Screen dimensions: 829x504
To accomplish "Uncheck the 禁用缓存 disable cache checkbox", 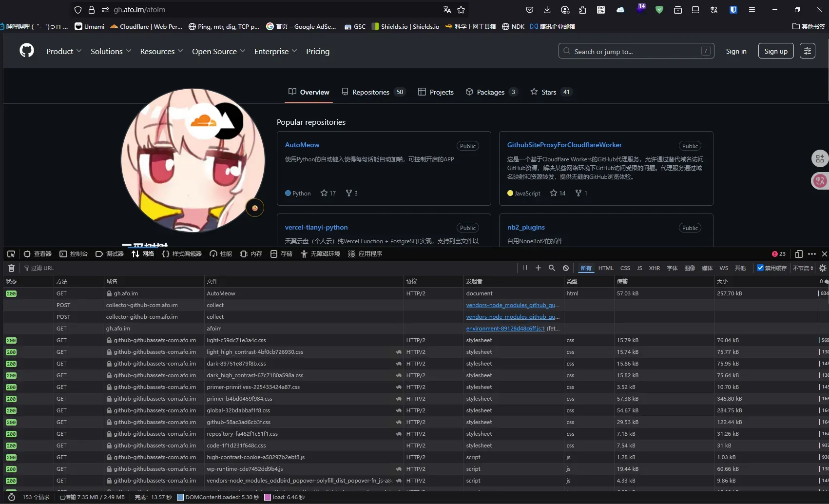I will 760,268.
